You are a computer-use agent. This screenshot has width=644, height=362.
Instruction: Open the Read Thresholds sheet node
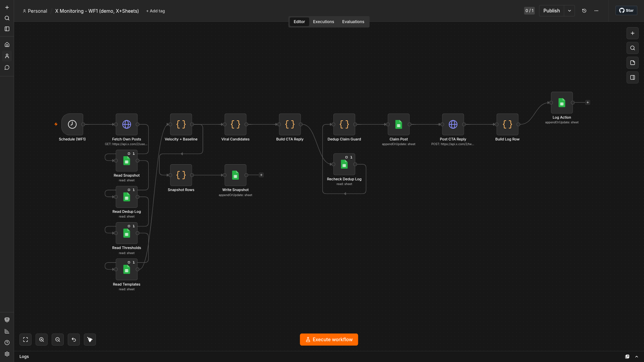pos(126,233)
